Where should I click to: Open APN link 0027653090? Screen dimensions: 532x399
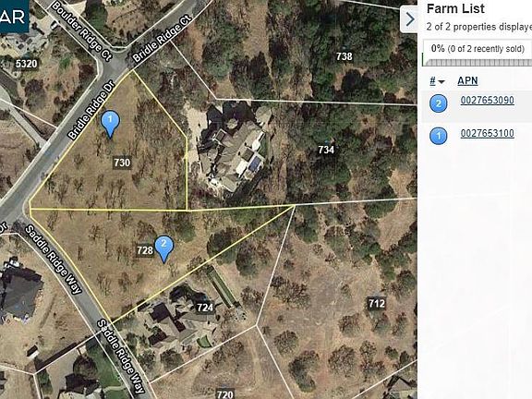pos(488,101)
